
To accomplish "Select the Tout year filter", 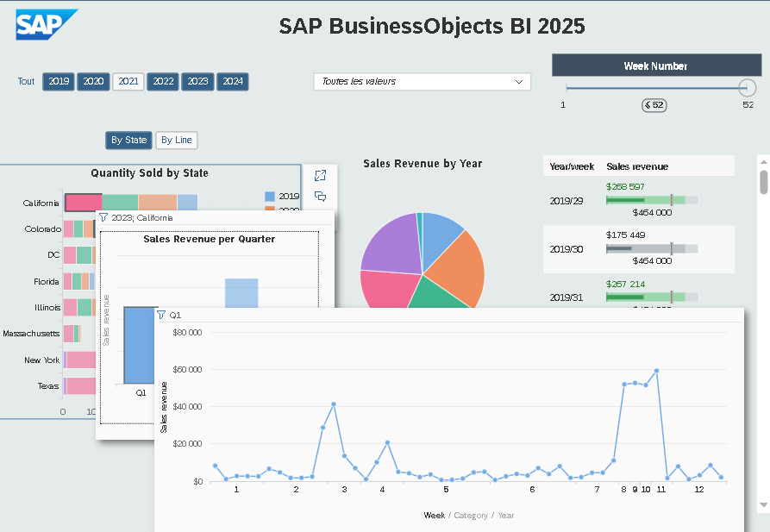I will [26, 82].
